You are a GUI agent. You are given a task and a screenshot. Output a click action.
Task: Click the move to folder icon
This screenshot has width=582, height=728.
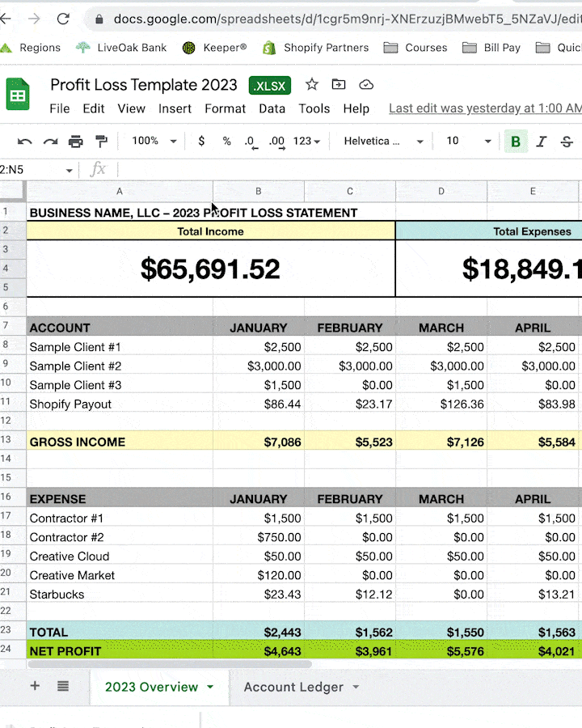coord(339,84)
